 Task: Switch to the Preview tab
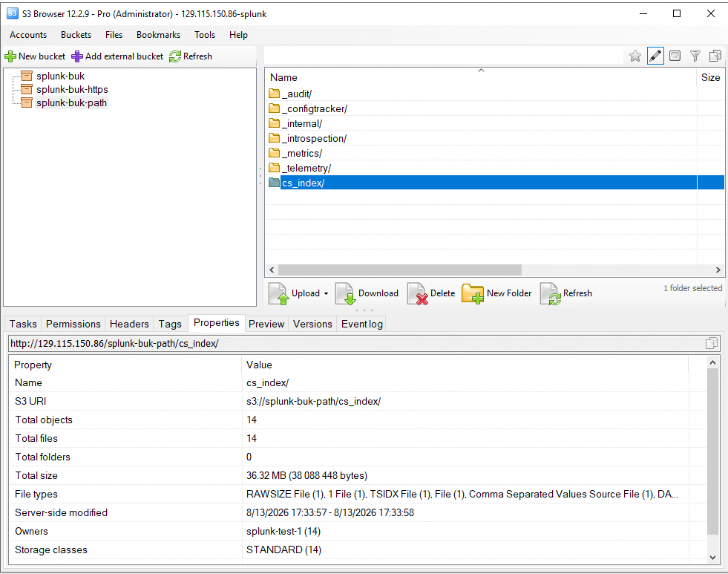click(x=266, y=324)
